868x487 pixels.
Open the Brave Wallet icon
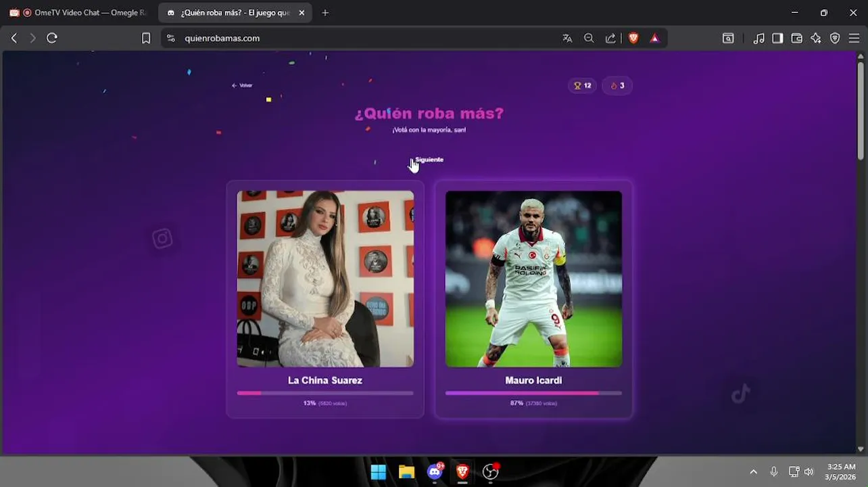tap(797, 39)
